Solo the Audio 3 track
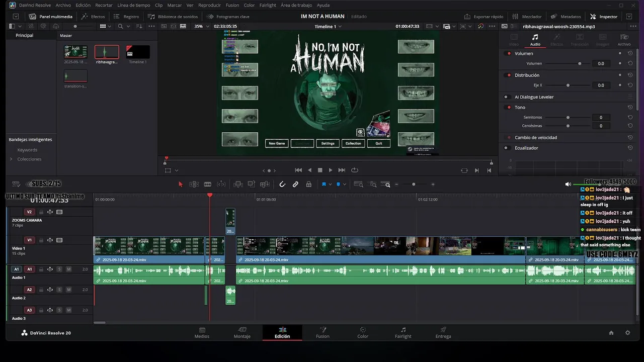 [59, 310]
